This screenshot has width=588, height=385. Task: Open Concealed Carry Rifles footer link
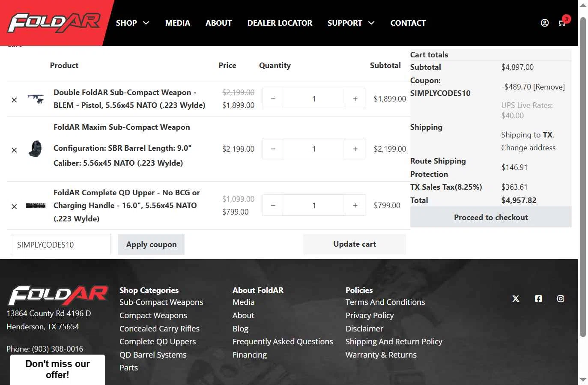(159, 328)
